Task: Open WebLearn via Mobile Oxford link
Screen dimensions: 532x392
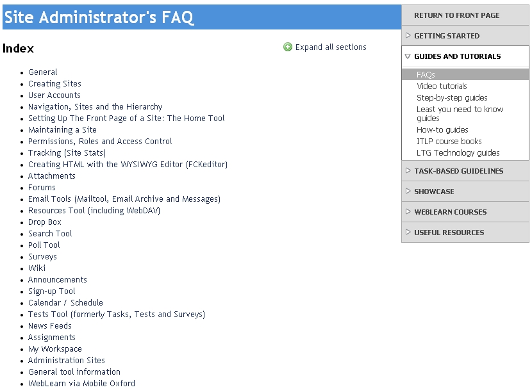Action: [x=81, y=384]
